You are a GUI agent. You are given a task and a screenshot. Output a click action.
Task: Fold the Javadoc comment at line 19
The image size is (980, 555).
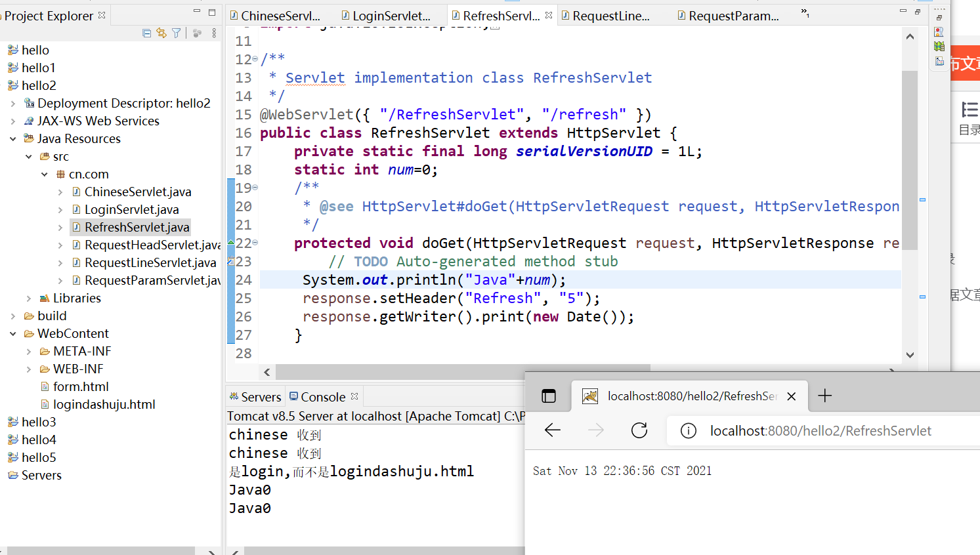pos(255,188)
